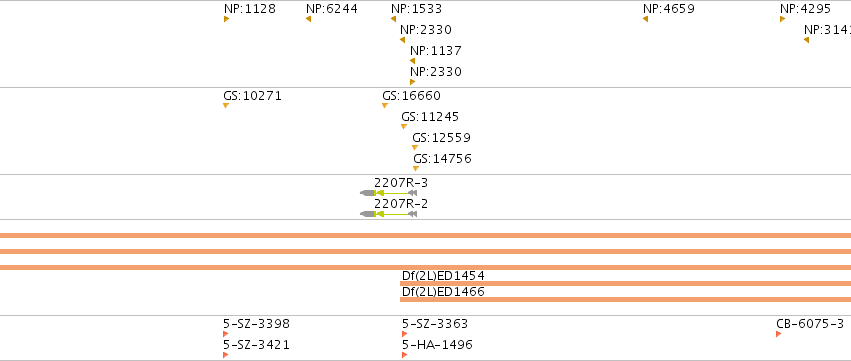The width and height of the screenshot is (851, 361).
Task: Click the red marker under 5-HA-1496
Action: 404,355
